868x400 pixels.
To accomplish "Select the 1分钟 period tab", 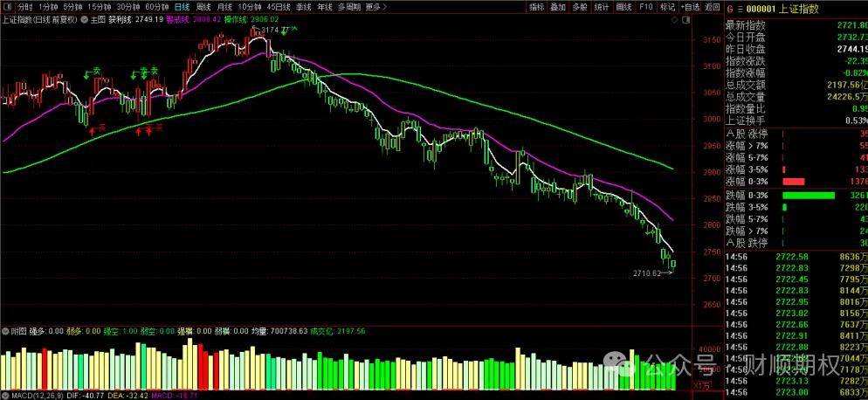I will pyautogui.click(x=48, y=7).
